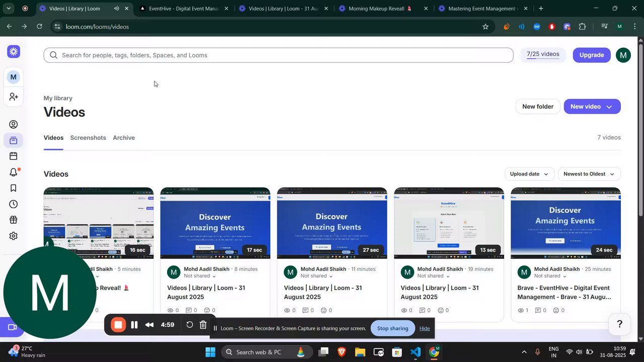Click the Loom logo in the sidebar
The width and height of the screenshot is (644, 362).
click(14, 51)
